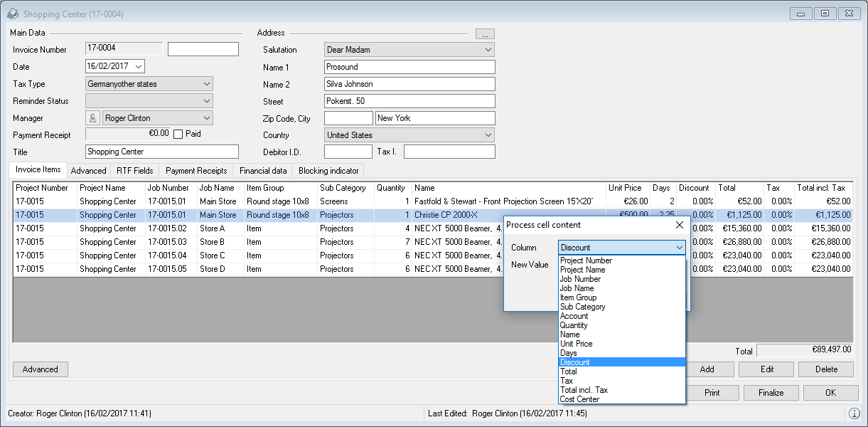The image size is (868, 427).
Task: Switch to the Payment Receipts tab
Action: coord(196,171)
